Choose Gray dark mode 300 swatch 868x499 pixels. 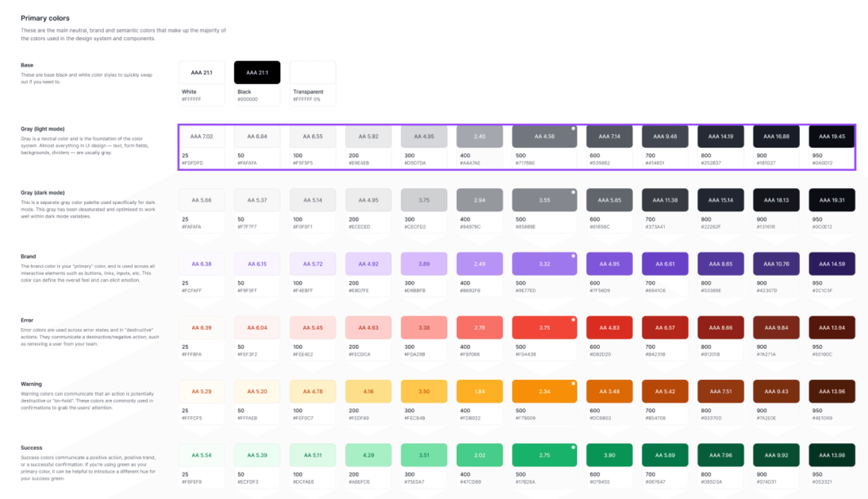(424, 200)
